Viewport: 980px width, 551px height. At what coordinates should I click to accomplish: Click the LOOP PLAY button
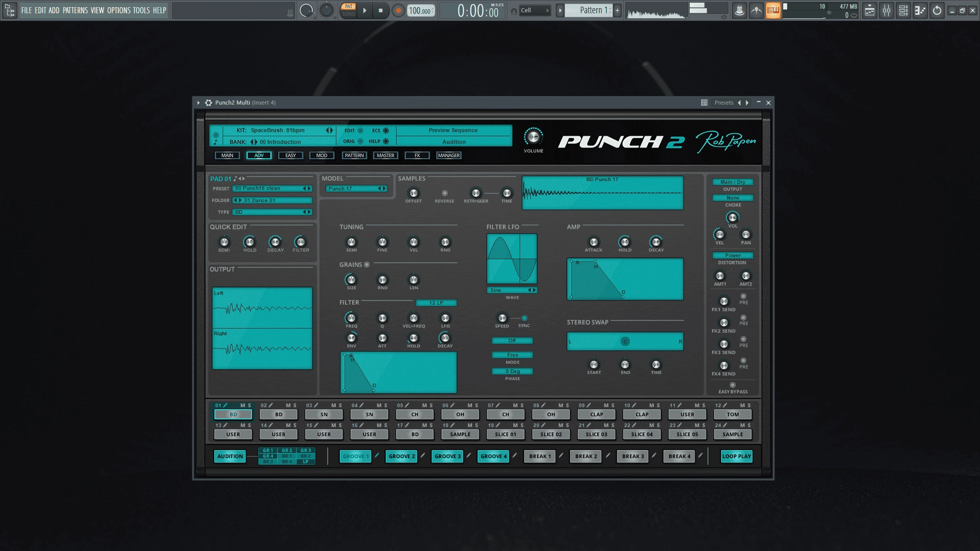pos(737,457)
